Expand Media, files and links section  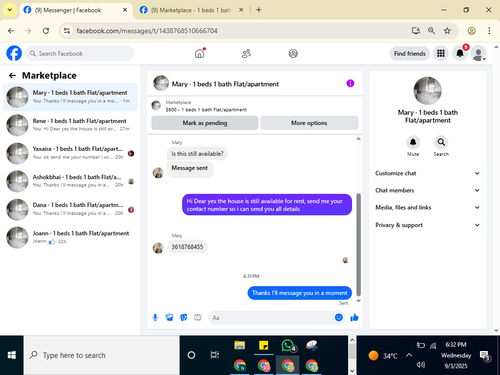point(428,207)
